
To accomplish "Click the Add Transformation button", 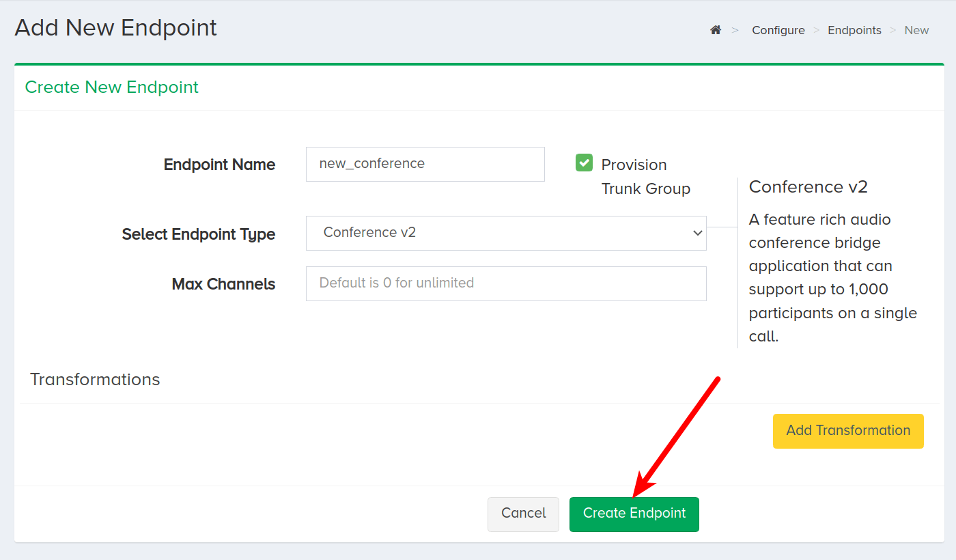I will pos(848,431).
